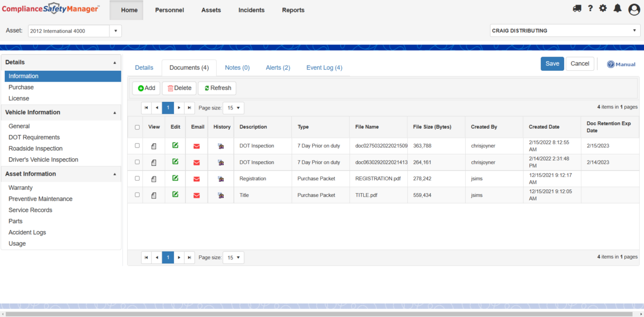Open the Reports menu

click(x=293, y=10)
